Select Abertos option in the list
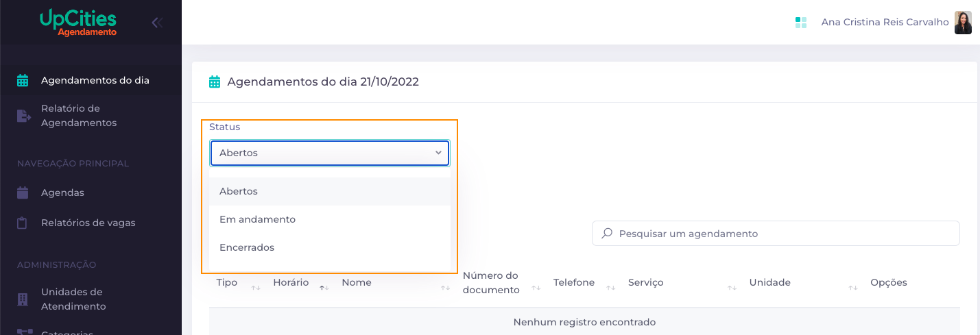Screen dimensions: 980x335 pos(330,191)
